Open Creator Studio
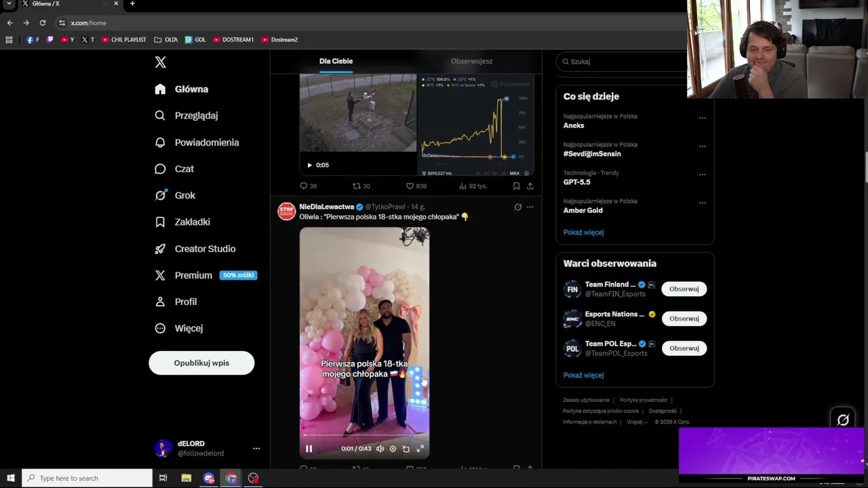 195,249
